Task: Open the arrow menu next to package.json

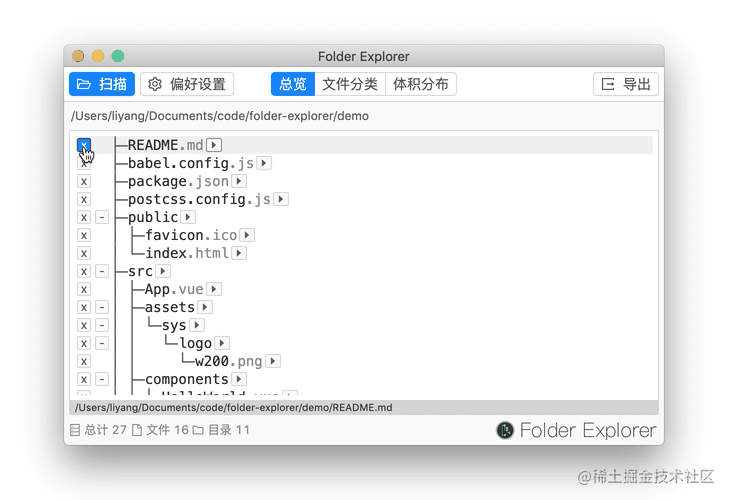Action: click(239, 181)
